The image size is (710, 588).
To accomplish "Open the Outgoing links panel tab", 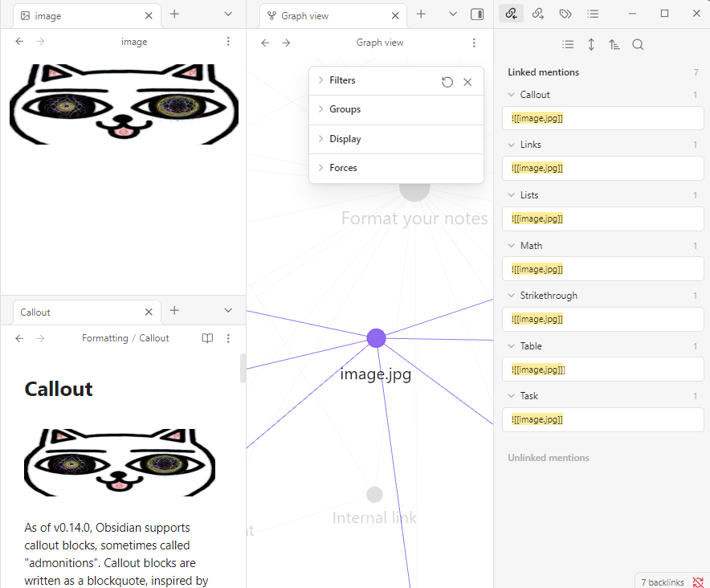I will (538, 14).
